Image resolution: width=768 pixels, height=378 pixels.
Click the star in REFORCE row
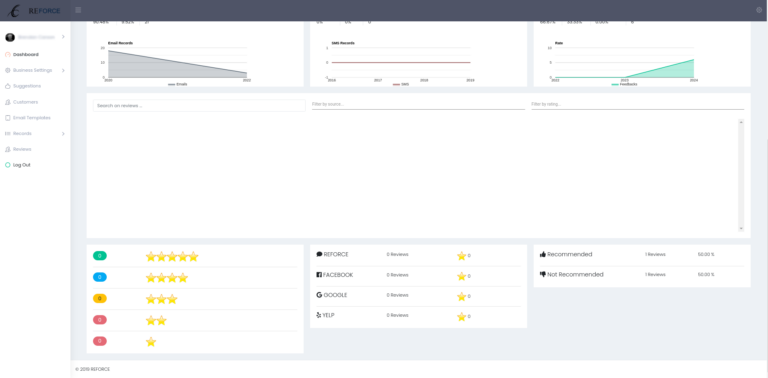(x=461, y=256)
